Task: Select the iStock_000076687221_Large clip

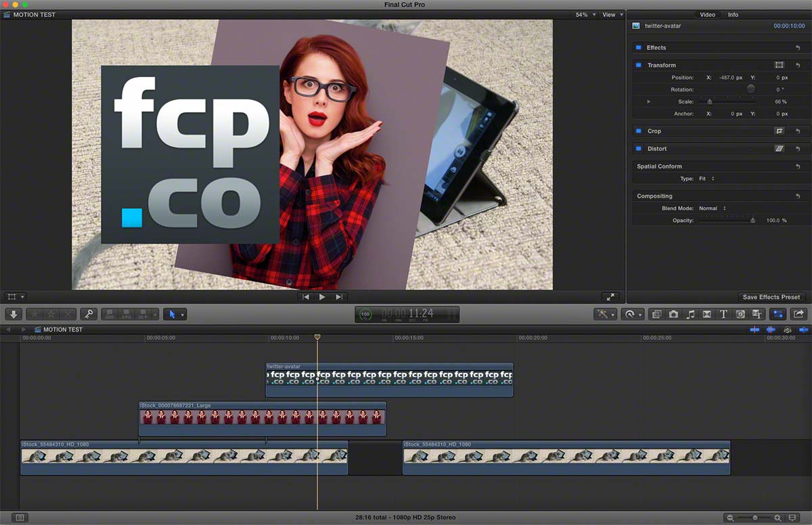Action: (x=263, y=419)
